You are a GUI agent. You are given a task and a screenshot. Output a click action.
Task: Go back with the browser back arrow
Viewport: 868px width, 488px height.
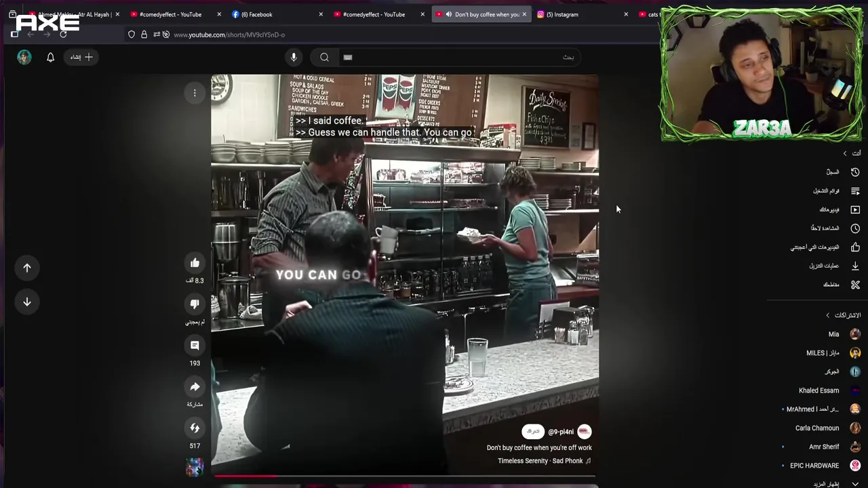tap(31, 35)
